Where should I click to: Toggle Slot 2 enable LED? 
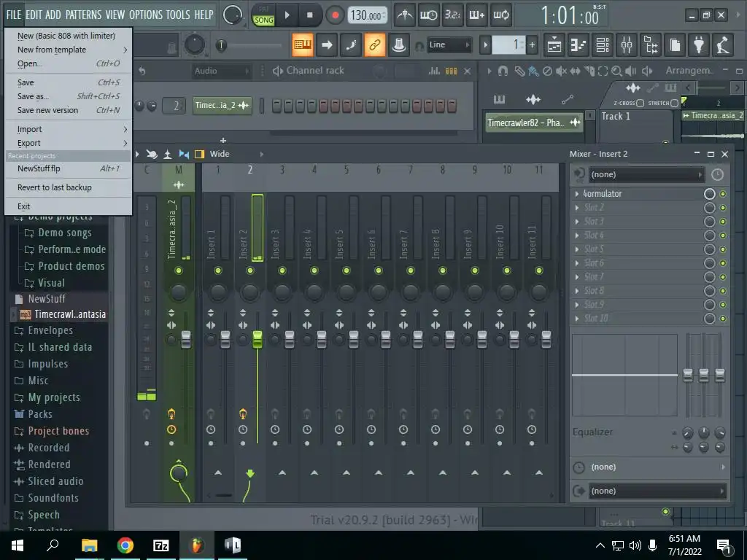723,208
